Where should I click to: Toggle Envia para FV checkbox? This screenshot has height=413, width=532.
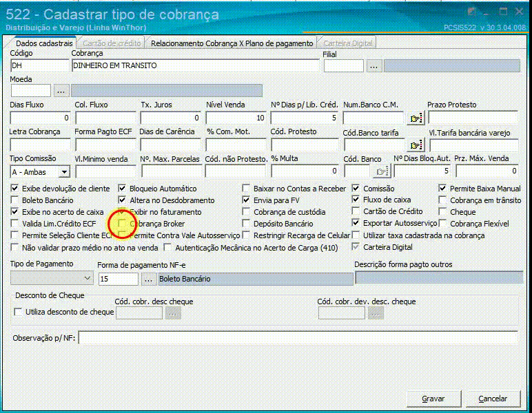click(x=246, y=200)
